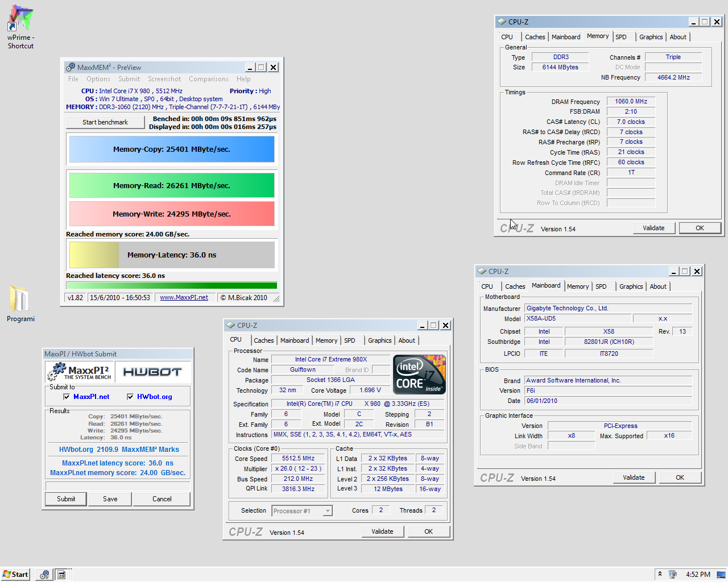Viewport: 728px width, 582px height.
Task: Click the Core Voltage value 1.696 V
Action: pos(370,390)
